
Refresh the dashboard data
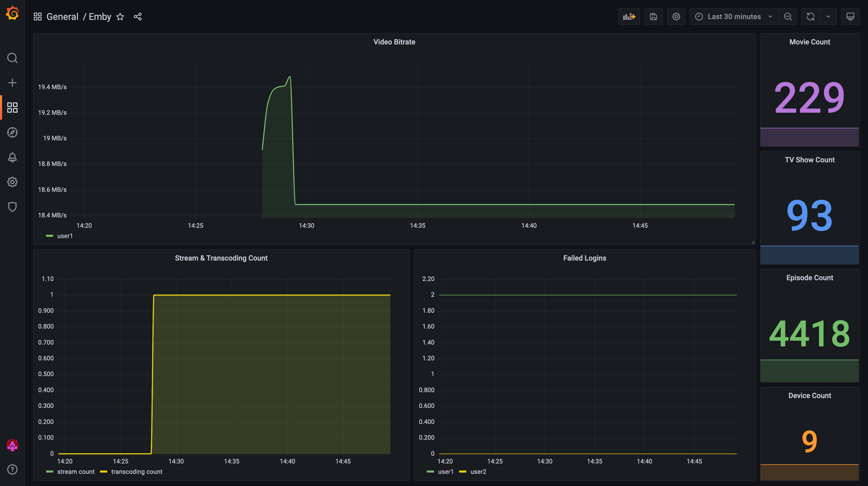coord(810,16)
